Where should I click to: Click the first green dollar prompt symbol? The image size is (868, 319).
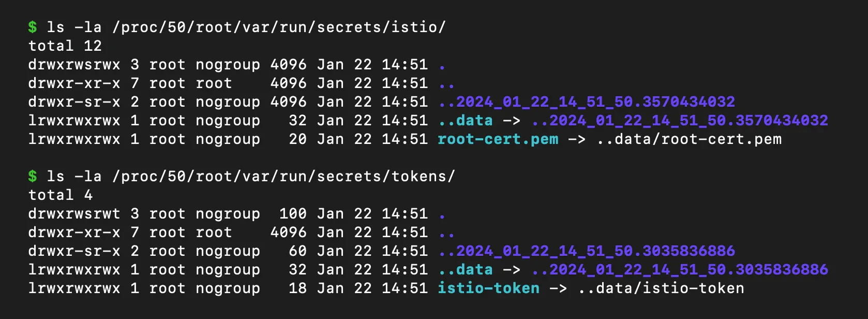tap(33, 27)
